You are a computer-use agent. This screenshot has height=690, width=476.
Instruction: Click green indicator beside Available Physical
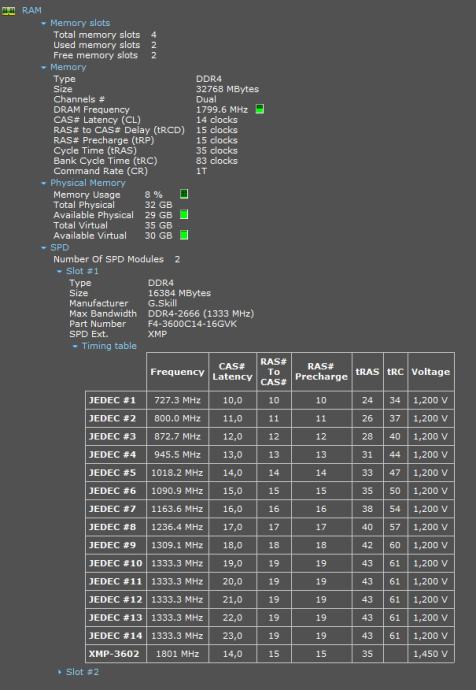(x=184, y=215)
